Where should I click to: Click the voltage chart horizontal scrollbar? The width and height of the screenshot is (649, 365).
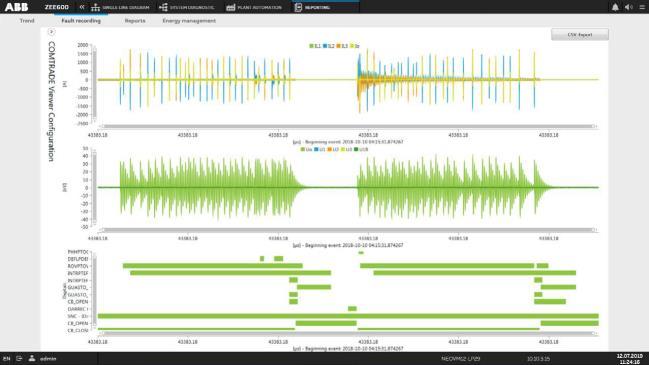348,230
